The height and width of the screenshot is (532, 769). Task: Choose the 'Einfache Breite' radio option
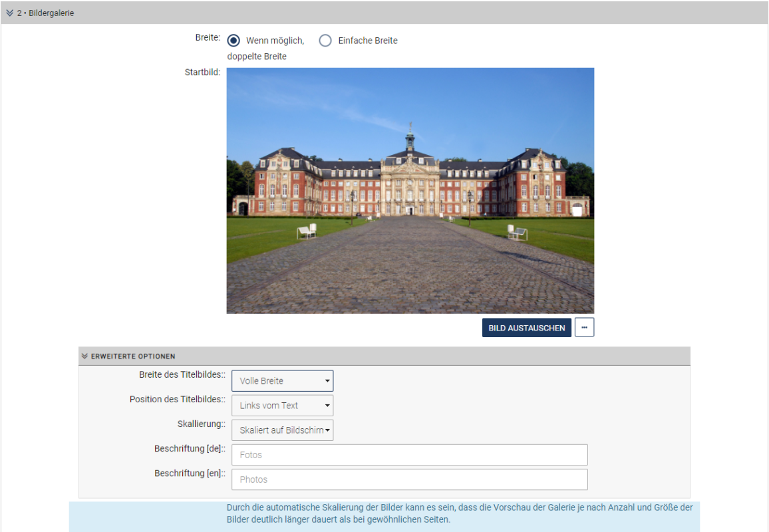325,41
